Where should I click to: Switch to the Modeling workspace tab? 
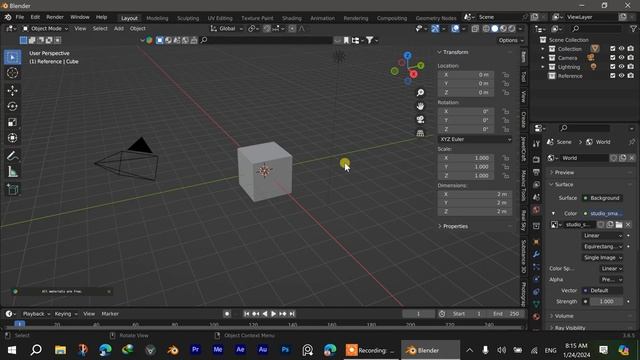point(157,18)
